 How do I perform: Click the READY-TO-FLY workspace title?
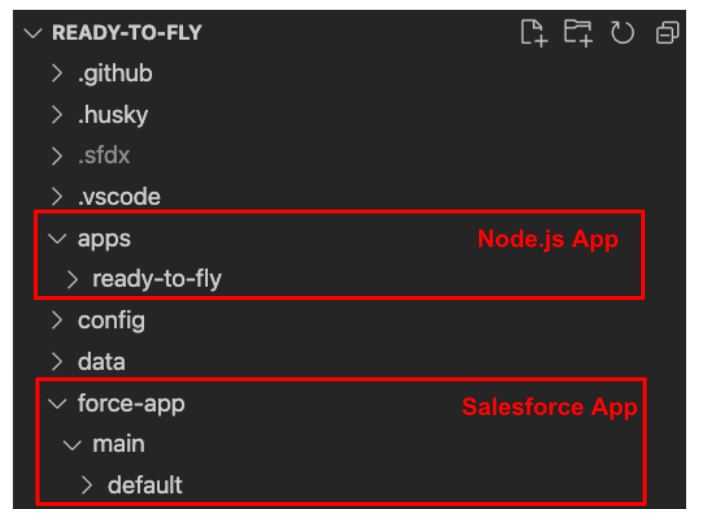pyautogui.click(x=127, y=33)
